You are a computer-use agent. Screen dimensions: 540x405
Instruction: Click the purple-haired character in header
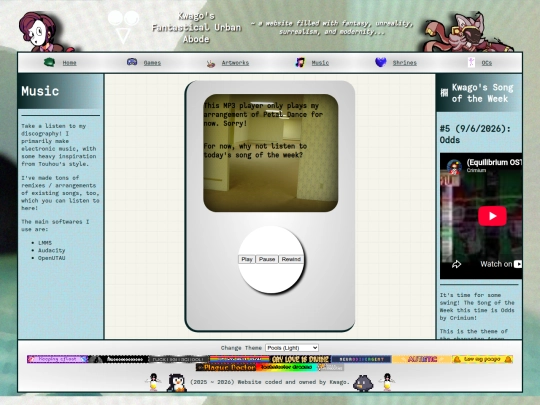[45, 32]
